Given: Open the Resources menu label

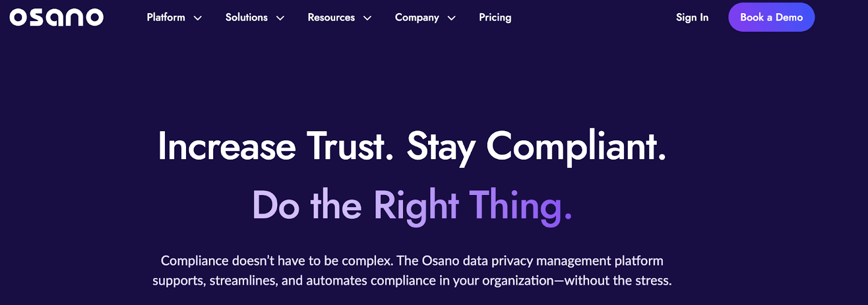Looking at the screenshot, I should tap(331, 17).
